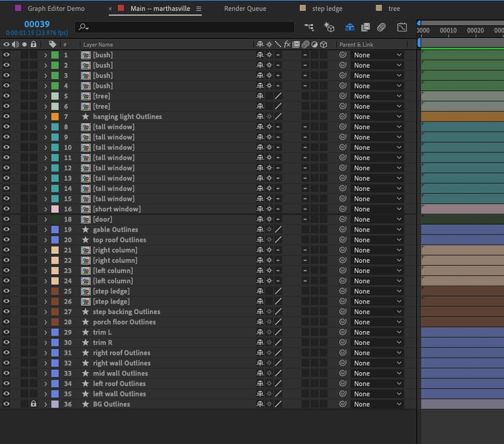
Task: Click the 00010 mark on the time ruler
Action: click(448, 31)
